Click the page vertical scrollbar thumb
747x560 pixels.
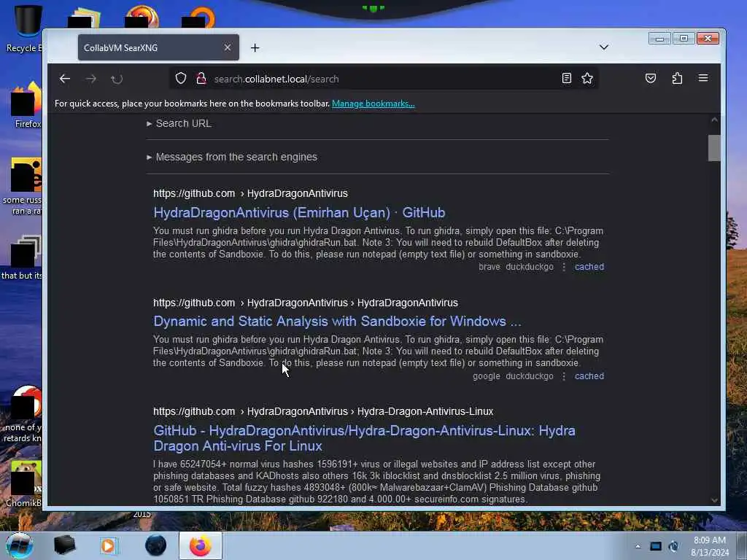click(714, 148)
